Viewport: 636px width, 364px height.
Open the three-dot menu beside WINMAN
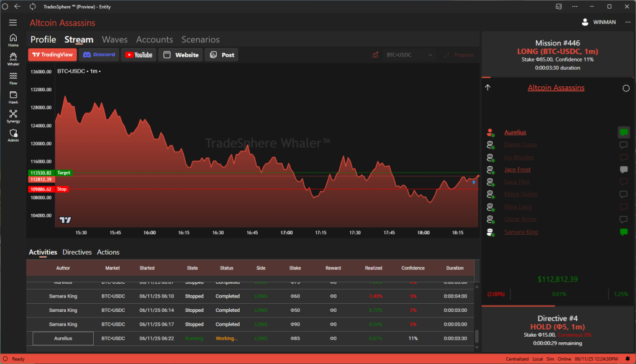point(628,22)
